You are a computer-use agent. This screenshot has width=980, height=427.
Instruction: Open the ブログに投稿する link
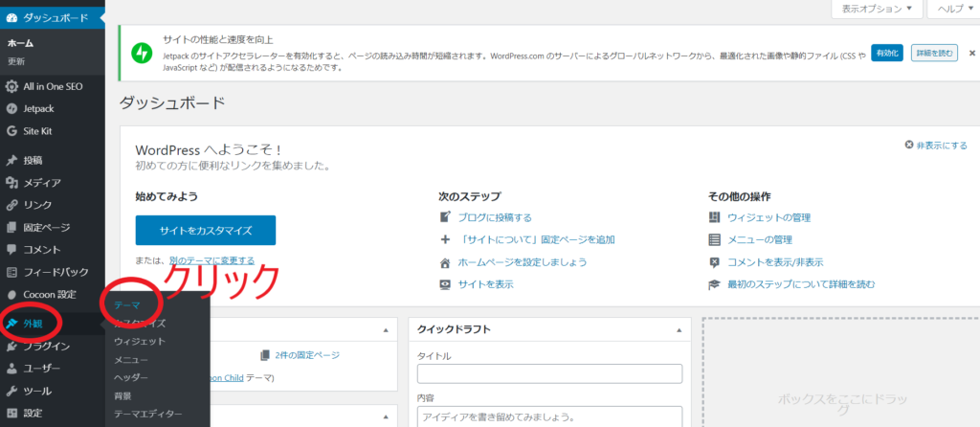(495, 217)
